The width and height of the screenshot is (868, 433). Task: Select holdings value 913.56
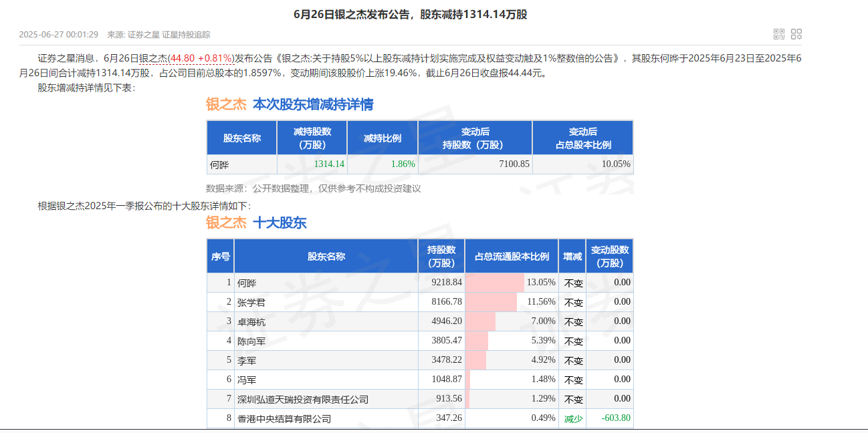(x=449, y=398)
